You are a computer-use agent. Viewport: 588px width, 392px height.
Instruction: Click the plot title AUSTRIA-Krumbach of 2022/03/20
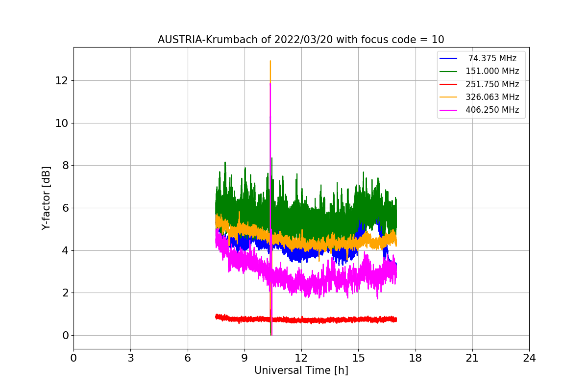301,40
